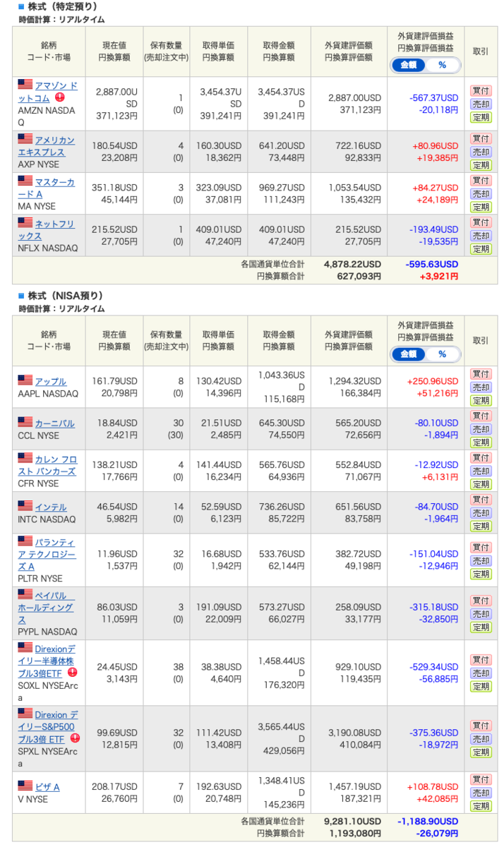The image size is (504, 847).
Task: Open the カーニバル stock link
Action: click(55, 423)
